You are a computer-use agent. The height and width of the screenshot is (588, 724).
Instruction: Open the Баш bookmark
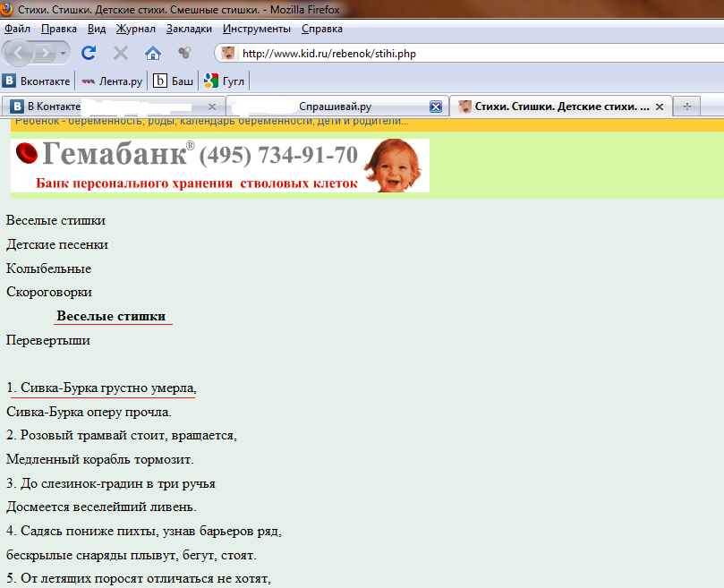coord(174,81)
